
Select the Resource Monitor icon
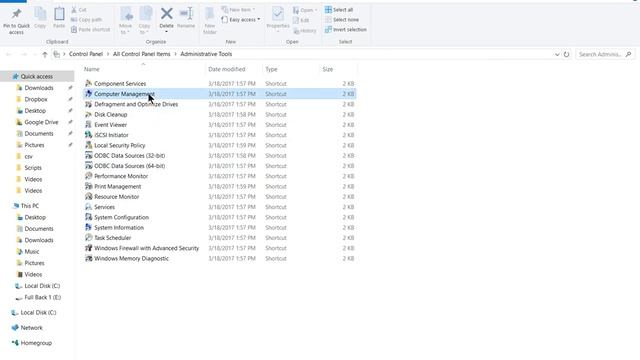pyautogui.click(x=89, y=196)
